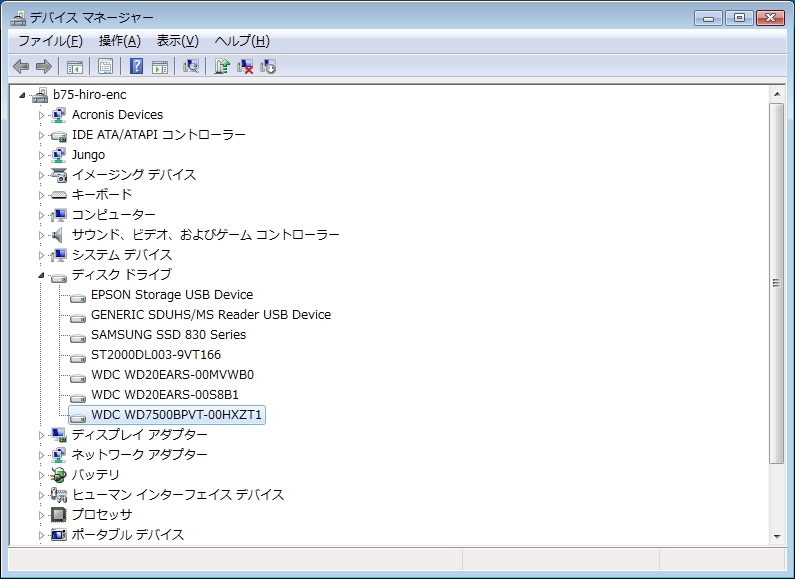795x579 pixels.
Task: Click the プロセッサ chip icon
Action: tap(59, 515)
